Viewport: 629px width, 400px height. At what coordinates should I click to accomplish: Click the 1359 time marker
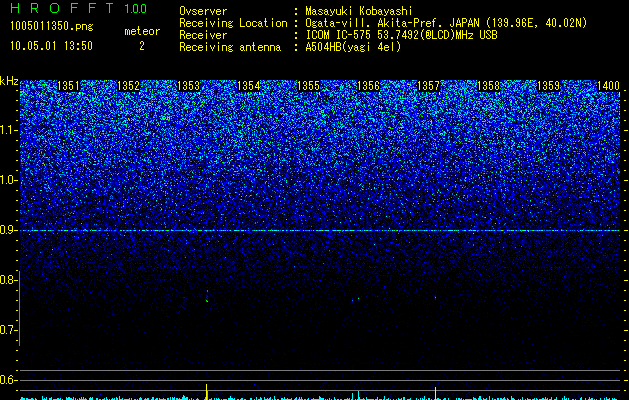coord(548,86)
